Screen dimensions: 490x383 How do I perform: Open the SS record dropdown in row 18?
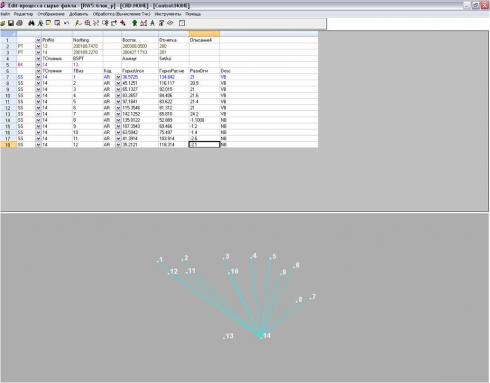coord(38,145)
